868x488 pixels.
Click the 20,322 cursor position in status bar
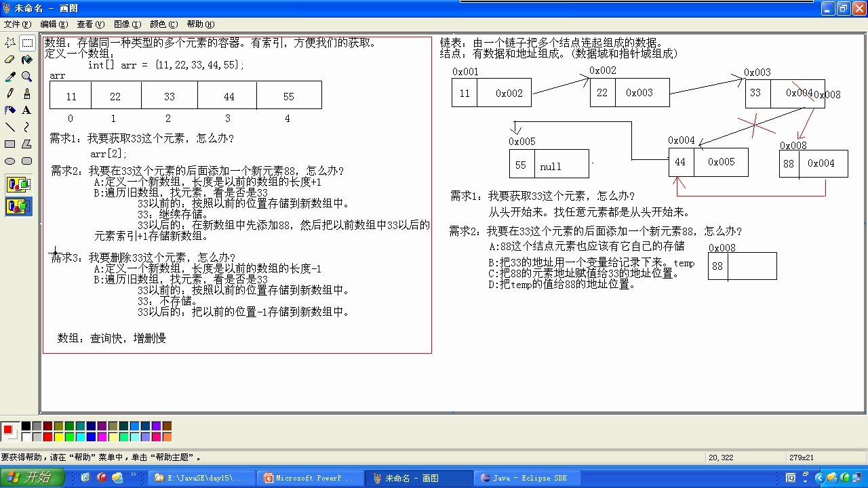tap(721, 457)
